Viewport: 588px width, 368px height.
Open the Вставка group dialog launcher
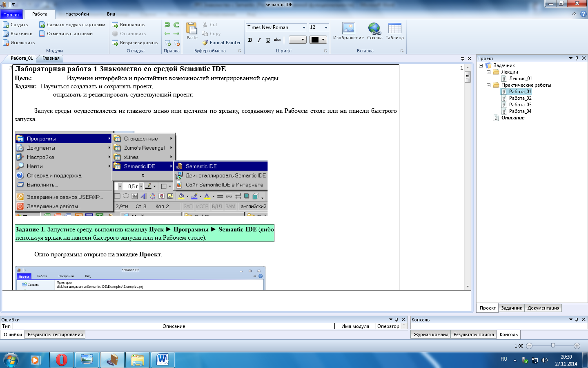coord(402,51)
